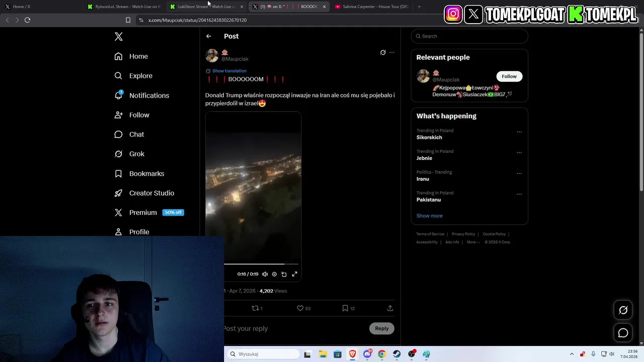Image resolution: width=644 pixels, height=362 pixels.
Task: Open Bookmarks in the sidebar
Action: [x=139, y=173]
